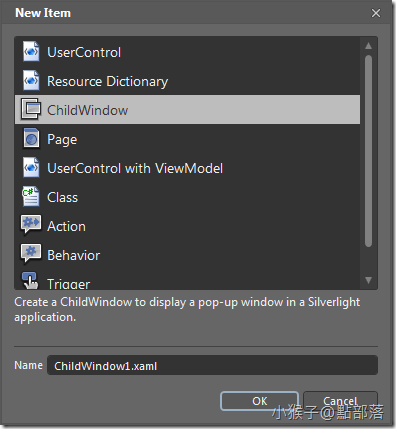Select the Trigger text label
This screenshot has width=396, height=429.
click(68, 284)
